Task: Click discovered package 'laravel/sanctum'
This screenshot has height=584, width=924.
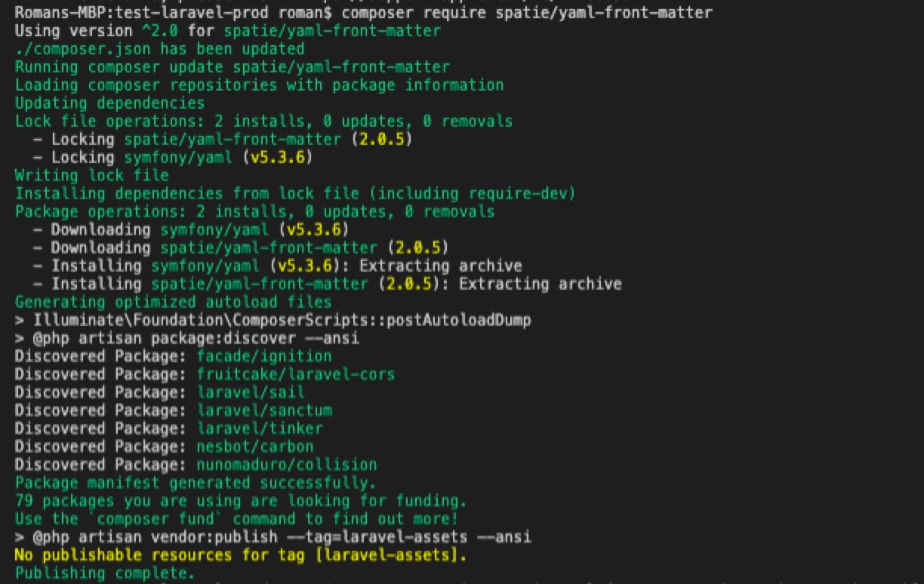Action: click(x=264, y=411)
